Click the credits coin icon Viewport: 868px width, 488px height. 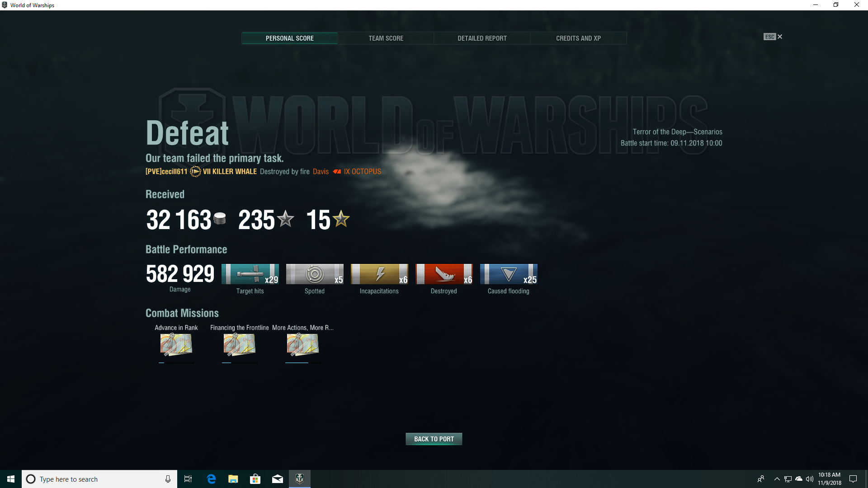click(220, 219)
